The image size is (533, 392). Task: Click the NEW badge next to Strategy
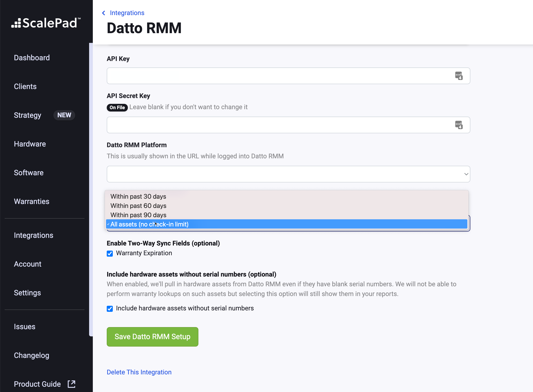[64, 115]
